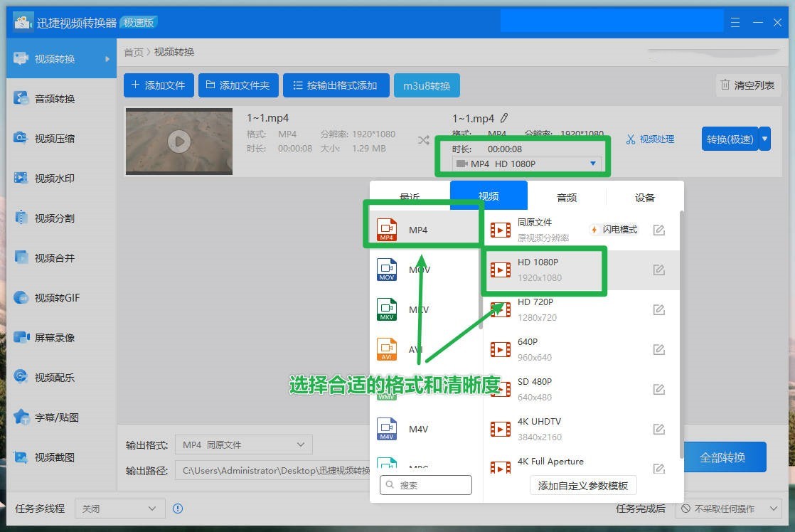Play the 1~1.mp4 video preview thumbnail
Image resolution: width=795 pixels, height=532 pixels.
(x=179, y=140)
